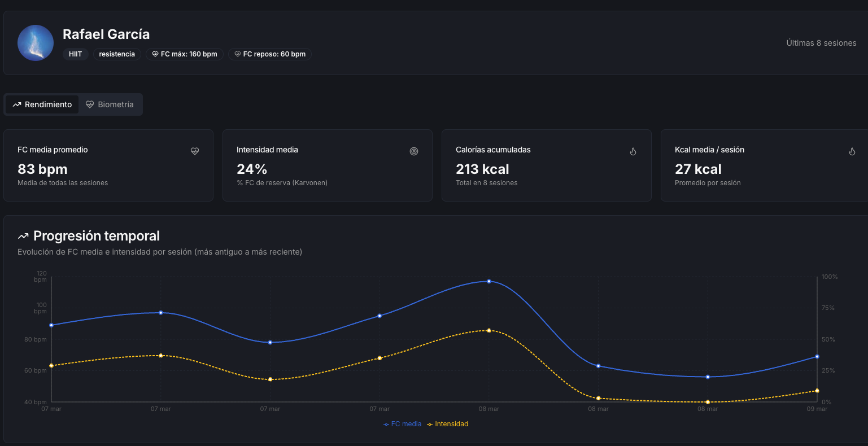Click the heart icon in FC media promedio card
The height and width of the screenshot is (446, 868).
pos(195,151)
